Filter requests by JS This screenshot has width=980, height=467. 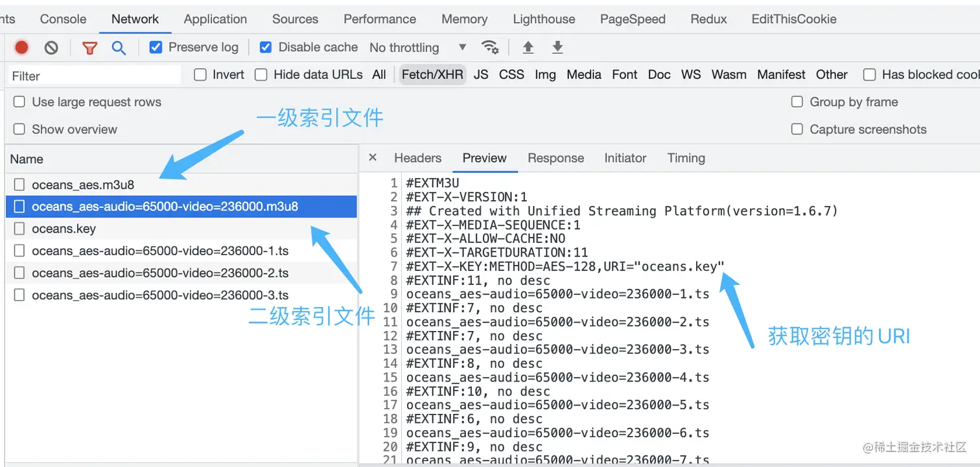tap(481, 74)
